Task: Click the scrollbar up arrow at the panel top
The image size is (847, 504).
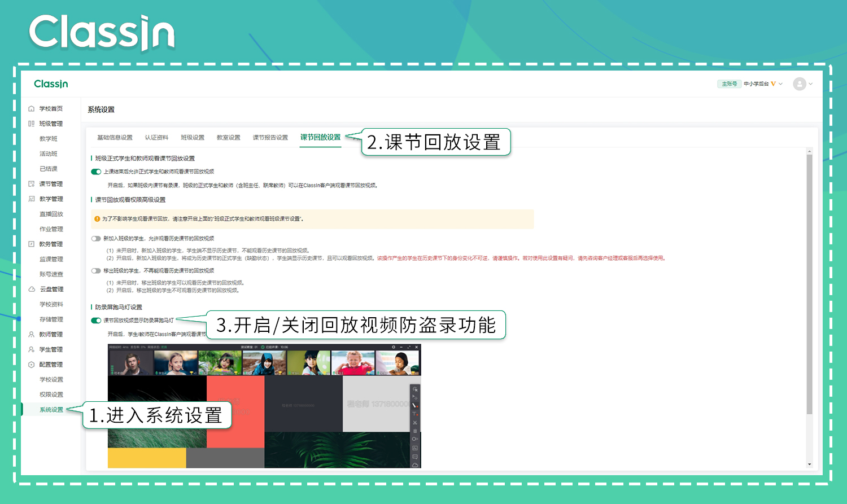Action: click(809, 151)
